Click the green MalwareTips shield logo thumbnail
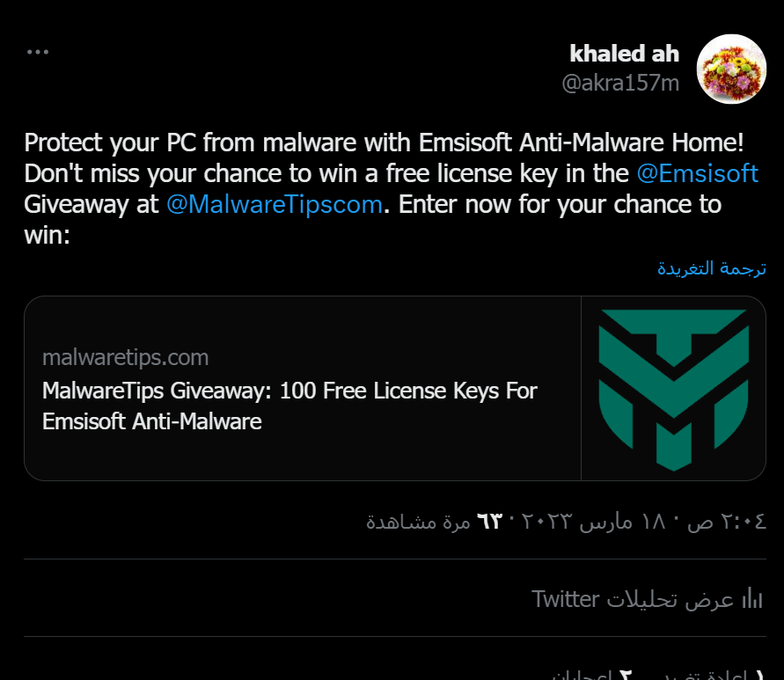This screenshot has width=784, height=680. pos(673,388)
